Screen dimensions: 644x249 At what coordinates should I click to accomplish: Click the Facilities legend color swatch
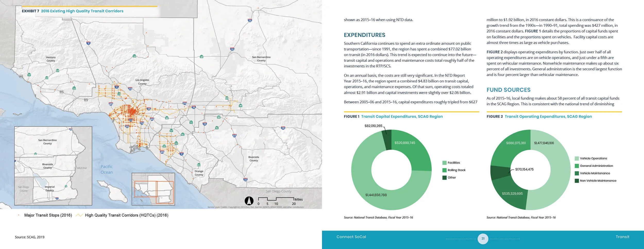444,163
